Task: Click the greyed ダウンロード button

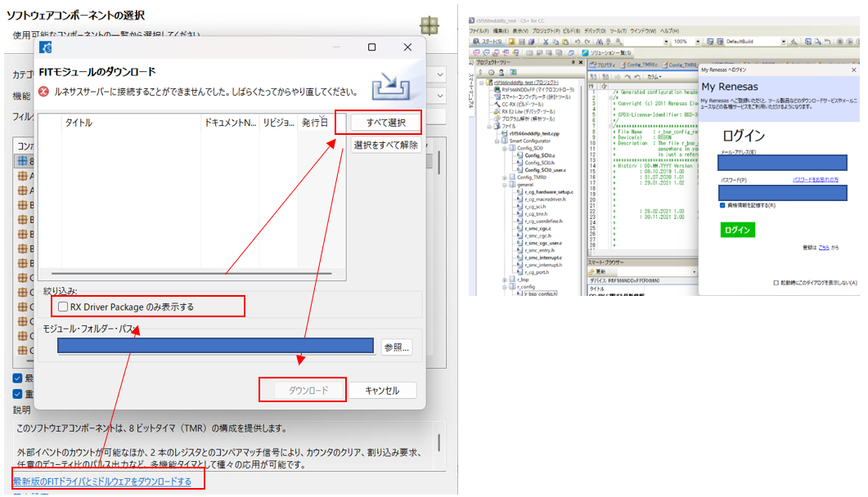Action: (x=308, y=390)
